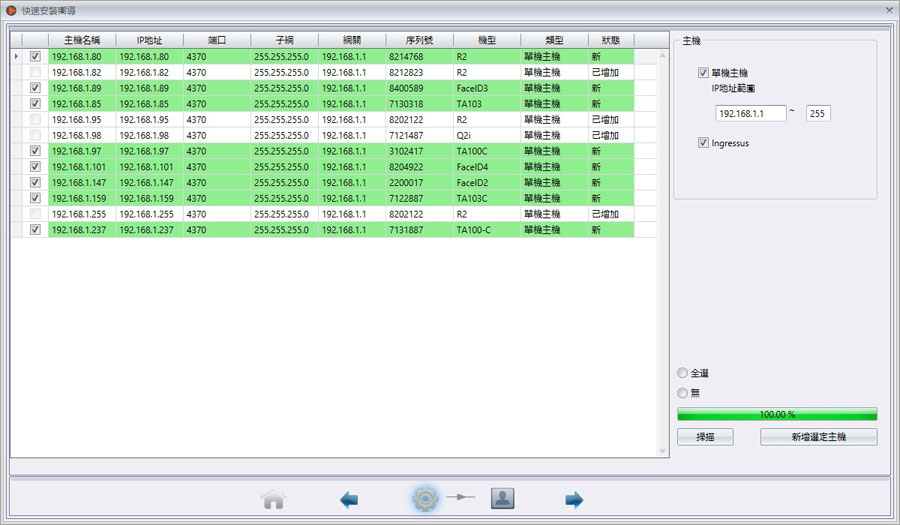The width and height of the screenshot is (900, 525).
Task: Select the gear settings step icon
Action: 425,498
